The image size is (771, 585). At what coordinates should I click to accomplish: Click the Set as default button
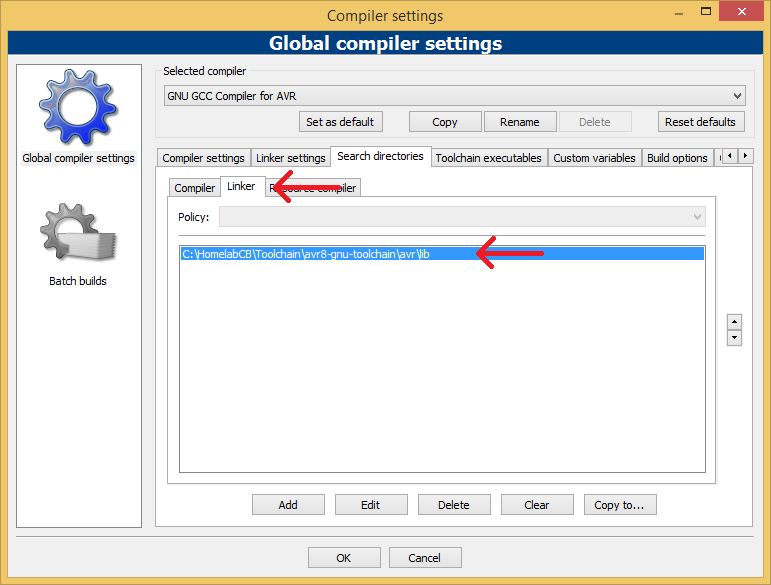(x=340, y=122)
